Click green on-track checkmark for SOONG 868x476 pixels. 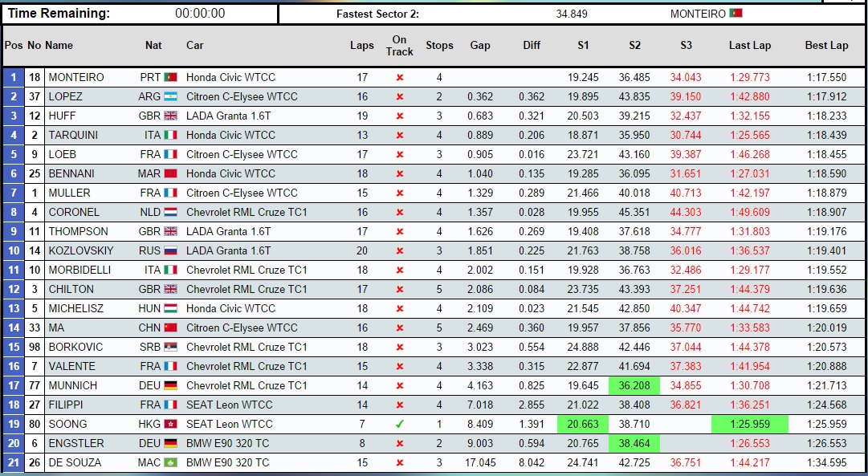coord(399,424)
